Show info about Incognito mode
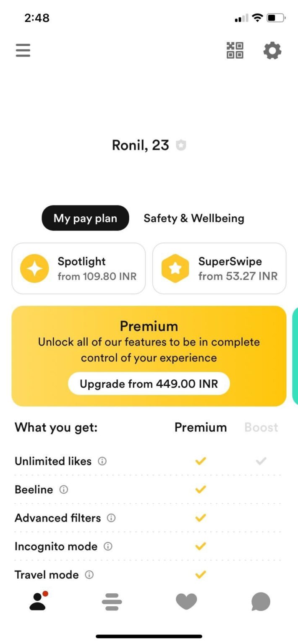Viewport: 298px width, 644px height. [108, 546]
